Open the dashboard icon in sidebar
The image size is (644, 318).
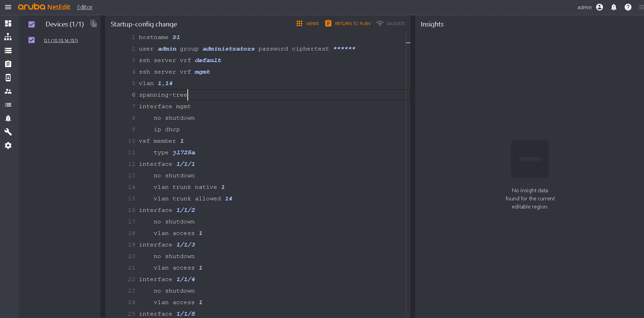8,23
